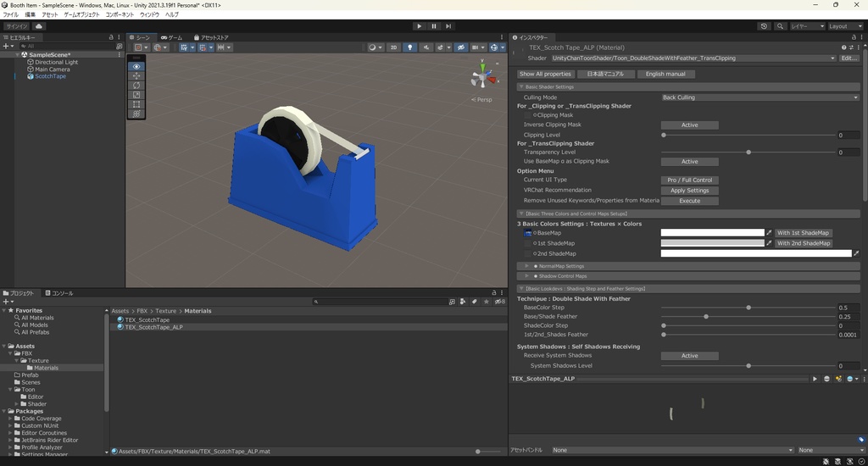
Task: Expand the NormalMap Settings section
Action: point(527,266)
